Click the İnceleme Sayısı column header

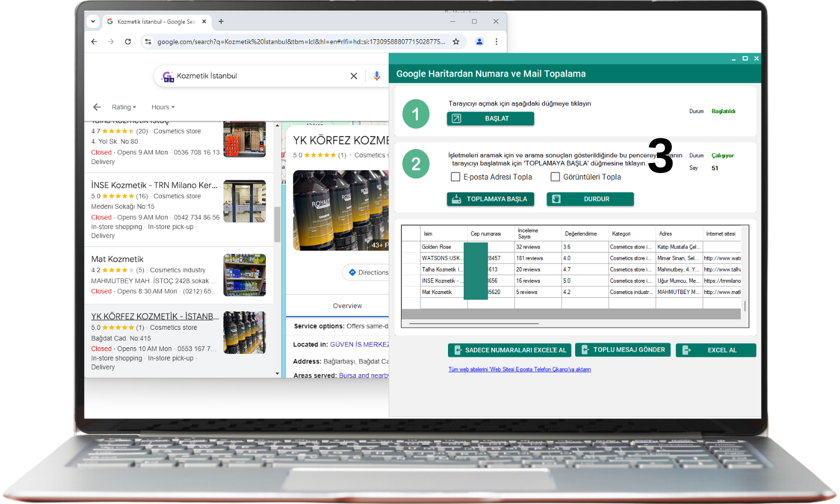[x=538, y=234]
